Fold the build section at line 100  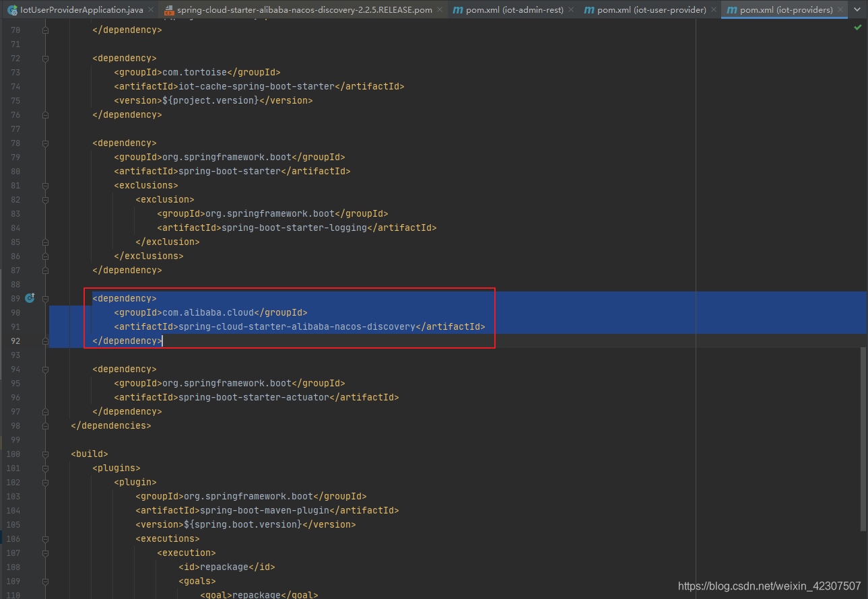click(x=45, y=454)
